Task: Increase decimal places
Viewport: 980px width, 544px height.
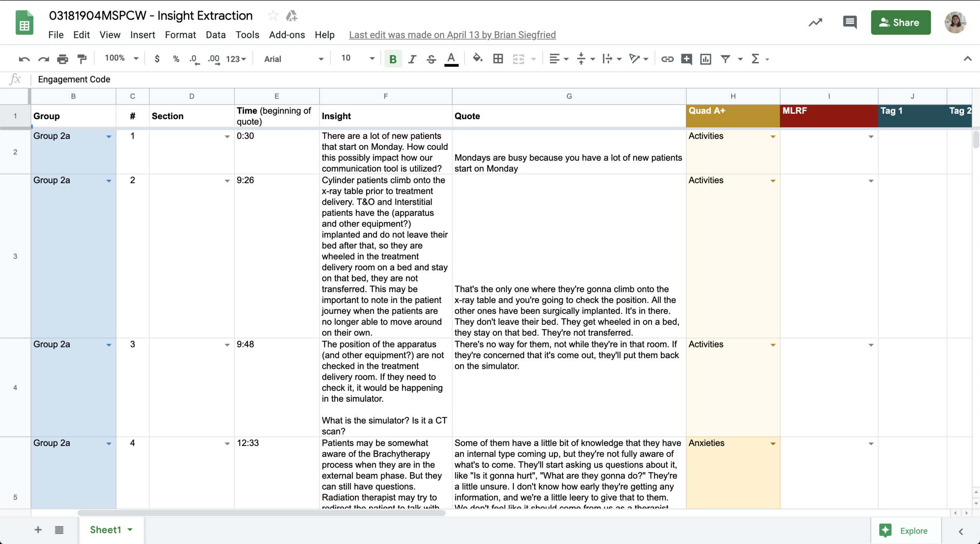Action: point(214,59)
